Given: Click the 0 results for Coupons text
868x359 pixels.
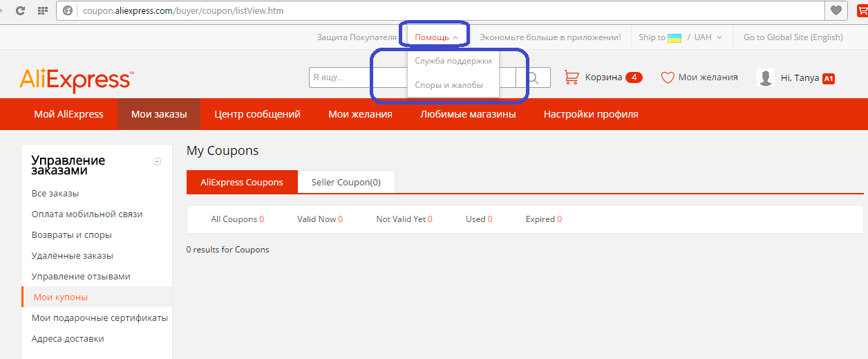Looking at the screenshot, I should tap(228, 249).
